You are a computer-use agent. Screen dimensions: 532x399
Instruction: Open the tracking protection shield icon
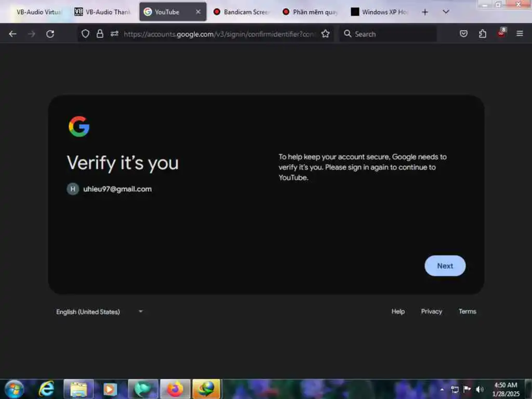pos(86,34)
